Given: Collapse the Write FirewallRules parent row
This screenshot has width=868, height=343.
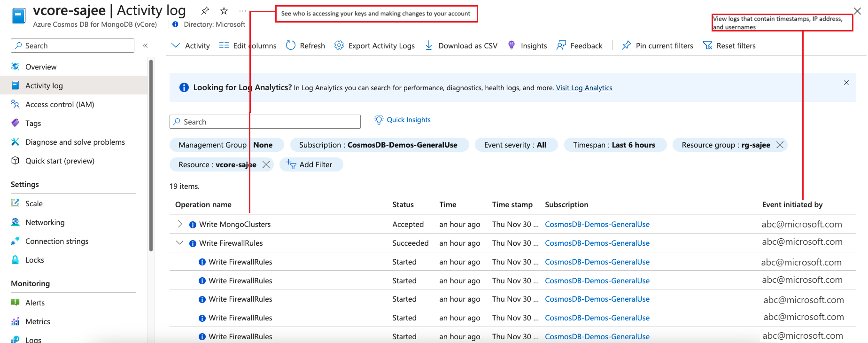Looking at the screenshot, I should pyautogui.click(x=179, y=243).
